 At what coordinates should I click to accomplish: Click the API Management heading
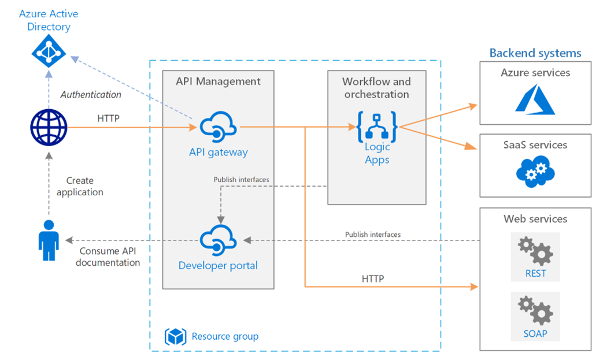pos(218,81)
